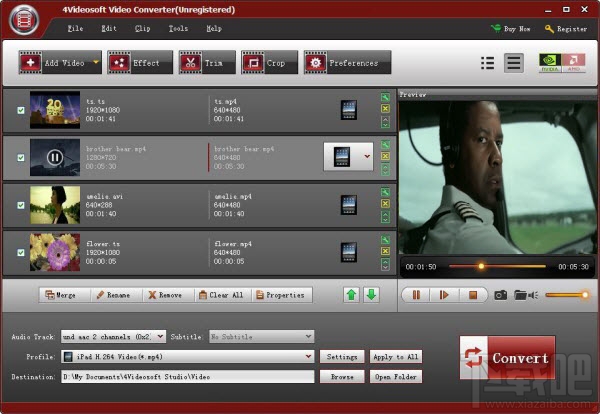Click iPad profile icon for ts.mp4
600x414 pixels.
[x=349, y=110]
